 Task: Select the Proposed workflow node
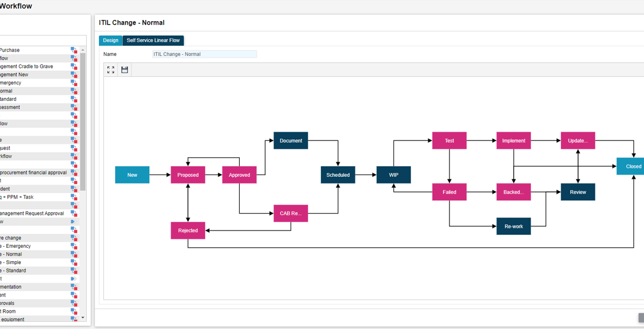point(188,175)
